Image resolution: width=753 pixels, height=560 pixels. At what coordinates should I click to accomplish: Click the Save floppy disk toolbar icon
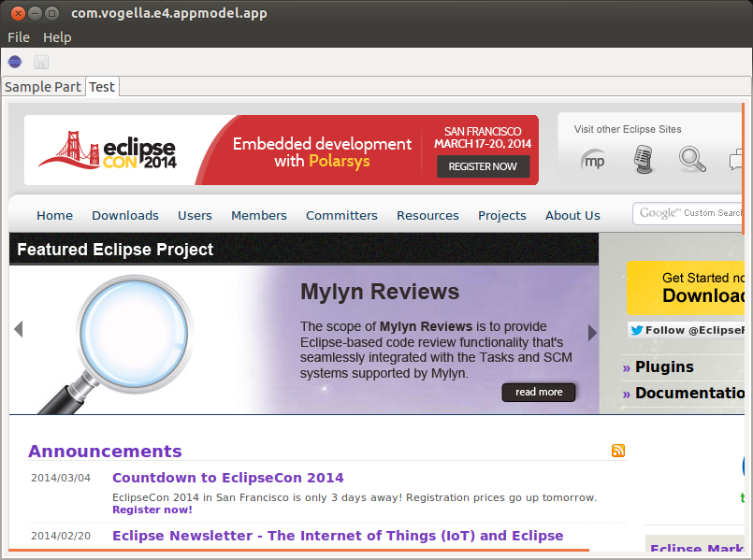coord(41,62)
